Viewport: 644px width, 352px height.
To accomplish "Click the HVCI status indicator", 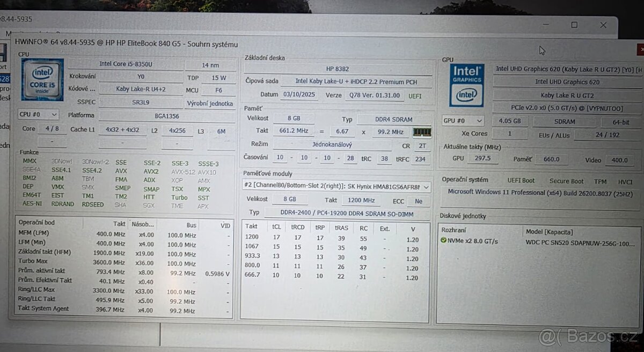I will pyautogui.click(x=624, y=181).
